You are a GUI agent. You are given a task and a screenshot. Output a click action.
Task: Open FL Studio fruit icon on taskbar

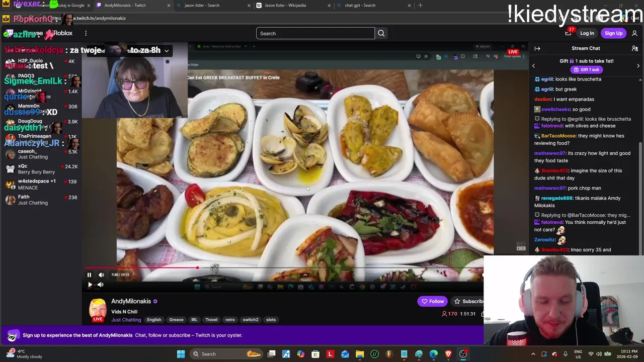coord(389,354)
